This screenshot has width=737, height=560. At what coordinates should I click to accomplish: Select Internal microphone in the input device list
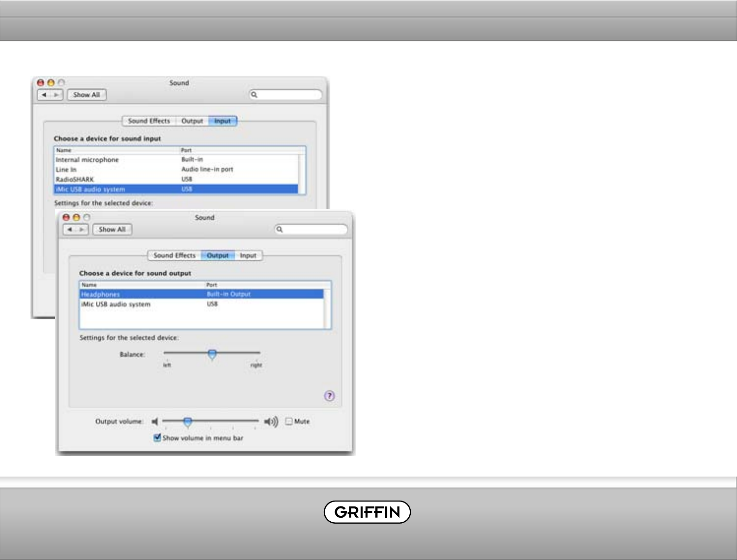(x=87, y=160)
